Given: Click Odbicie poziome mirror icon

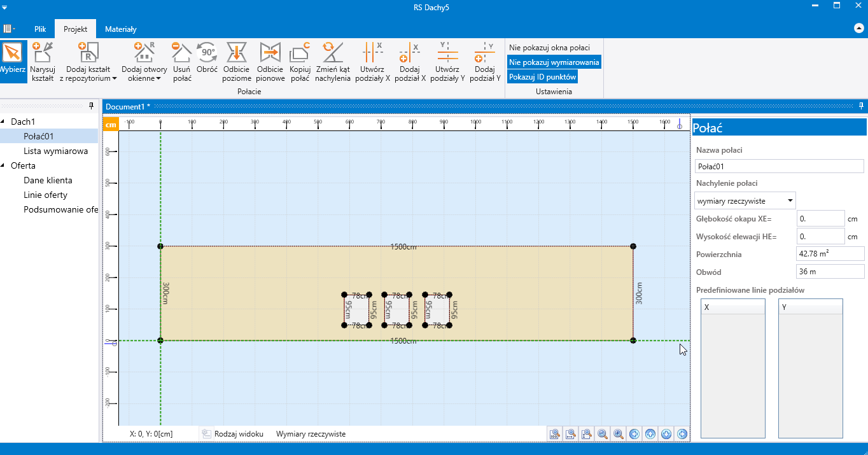Looking at the screenshot, I should [x=236, y=62].
